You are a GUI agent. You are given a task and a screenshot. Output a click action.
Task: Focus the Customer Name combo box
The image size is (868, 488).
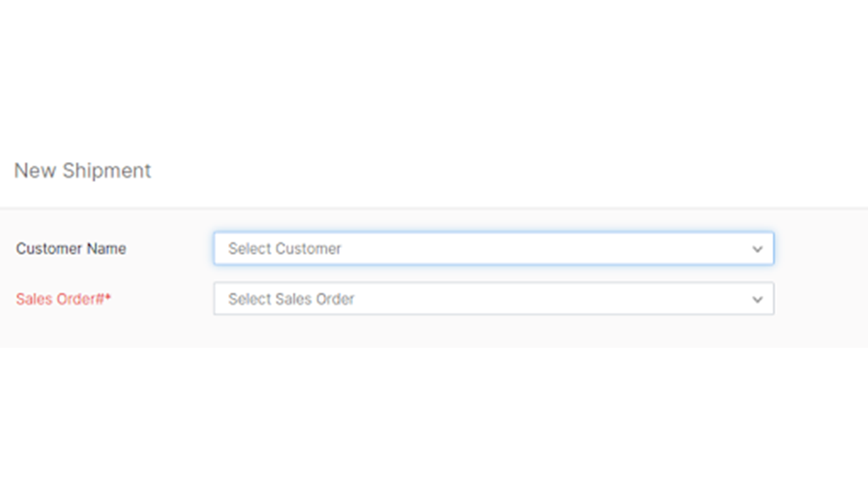[493, 249]
